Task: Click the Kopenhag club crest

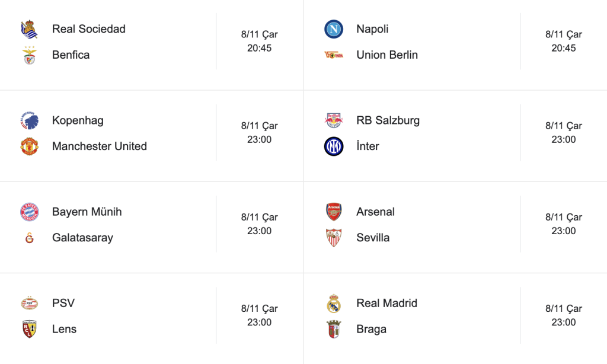Action: pos(29,120)
